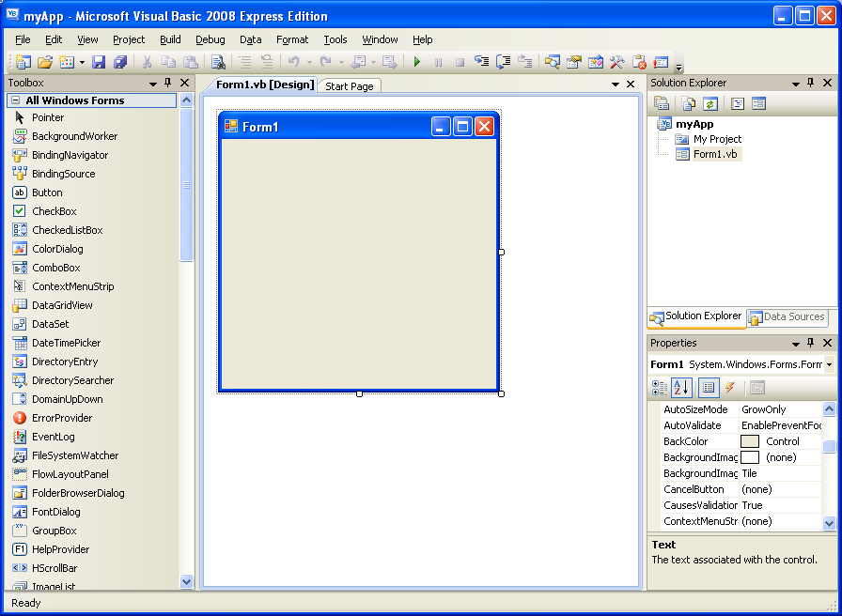
Task: Select the myApp project node
Action: coord(694,125)
